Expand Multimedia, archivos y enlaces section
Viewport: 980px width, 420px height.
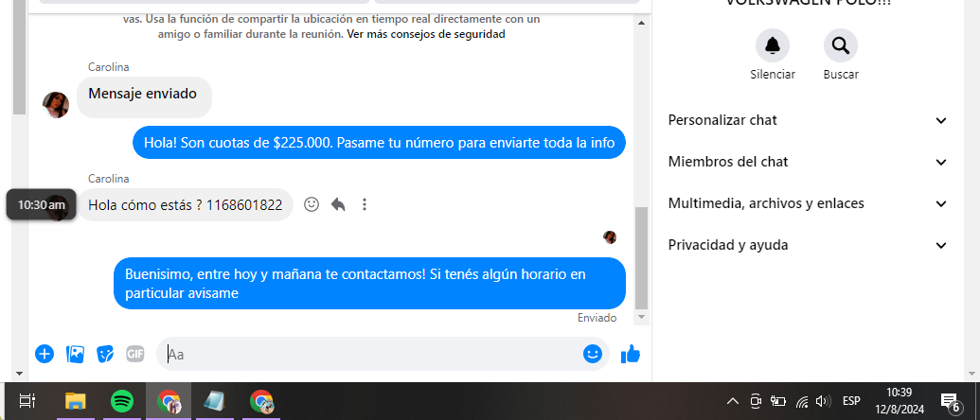(808, 203)
